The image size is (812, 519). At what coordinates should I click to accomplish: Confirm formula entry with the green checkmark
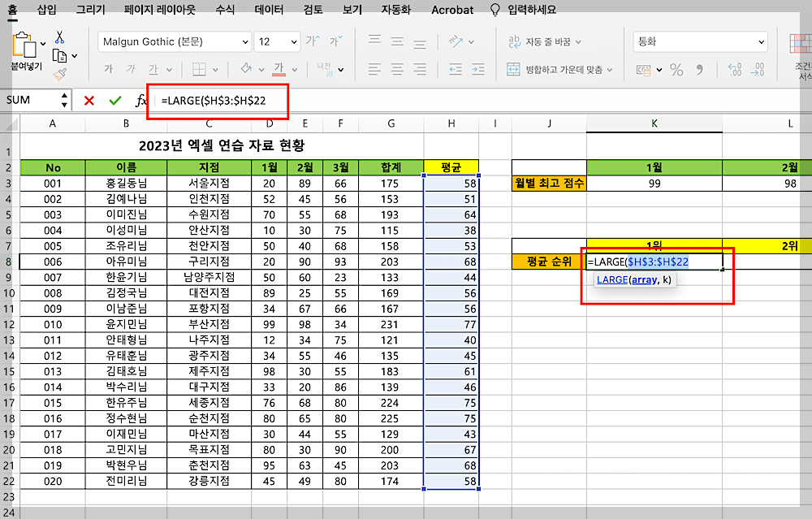(115, 101)
